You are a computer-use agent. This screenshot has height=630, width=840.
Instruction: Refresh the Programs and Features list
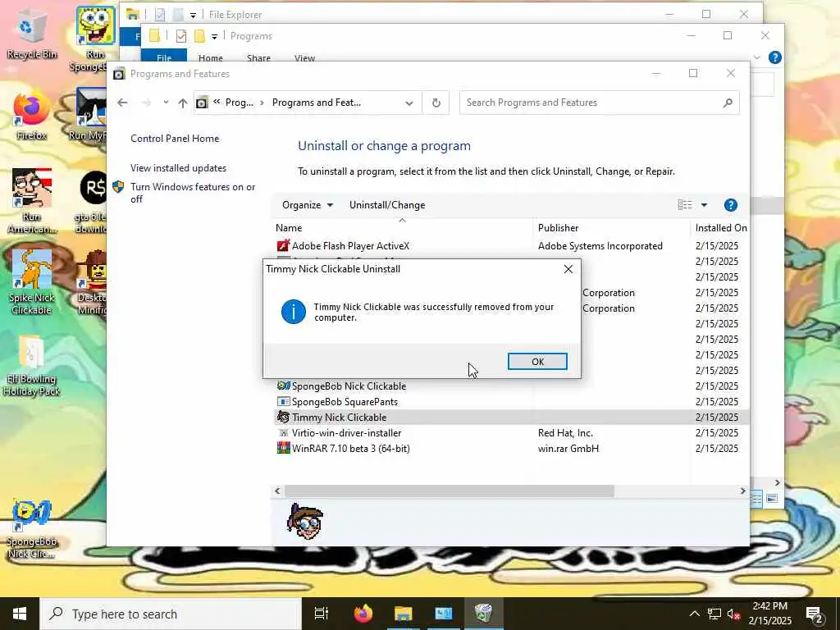coord(436,103)
